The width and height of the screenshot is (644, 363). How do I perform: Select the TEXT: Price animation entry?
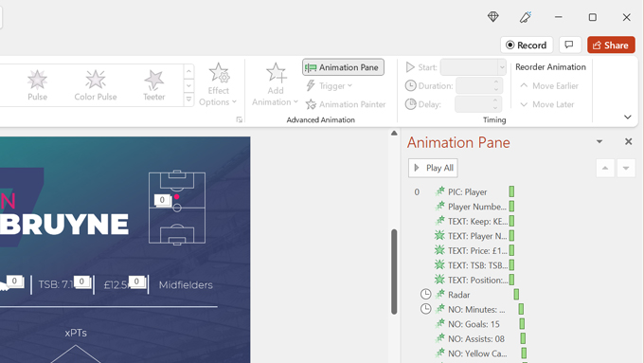477,251
